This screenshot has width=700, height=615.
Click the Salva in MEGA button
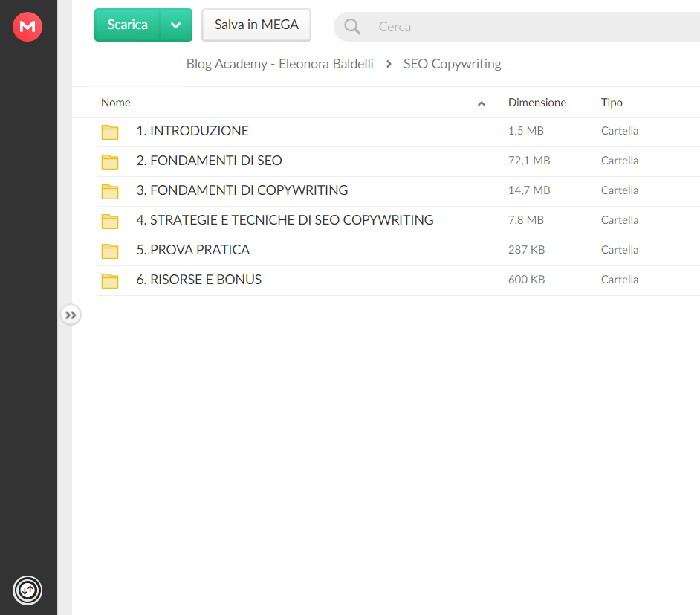(256, 25)
